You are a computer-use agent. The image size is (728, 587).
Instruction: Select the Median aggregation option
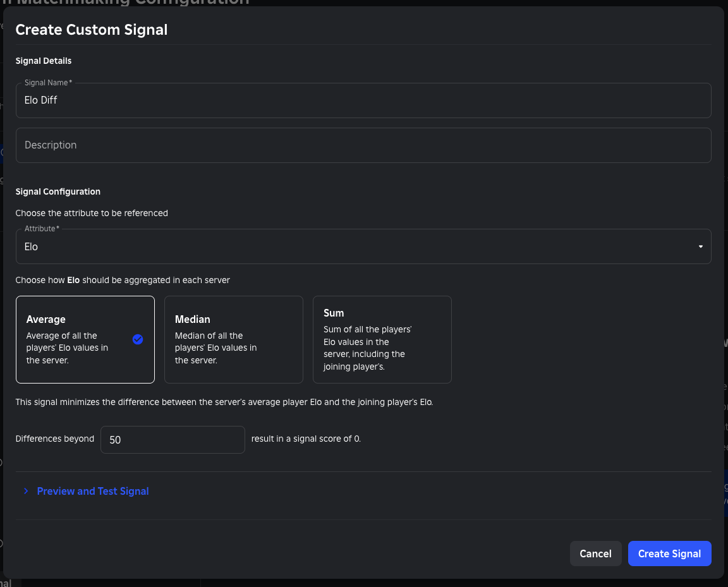(233, 339)
